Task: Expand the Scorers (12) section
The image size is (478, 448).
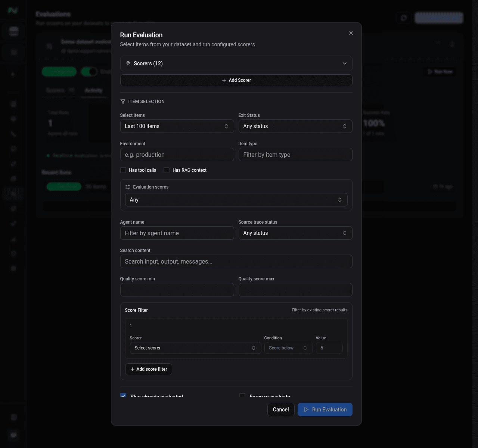Action: 236,63
